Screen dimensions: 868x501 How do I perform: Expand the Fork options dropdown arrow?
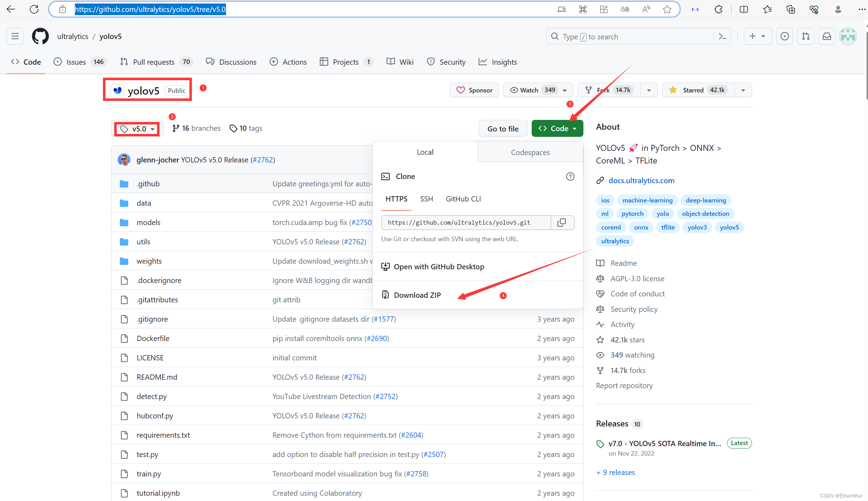(x=649, y=90)
